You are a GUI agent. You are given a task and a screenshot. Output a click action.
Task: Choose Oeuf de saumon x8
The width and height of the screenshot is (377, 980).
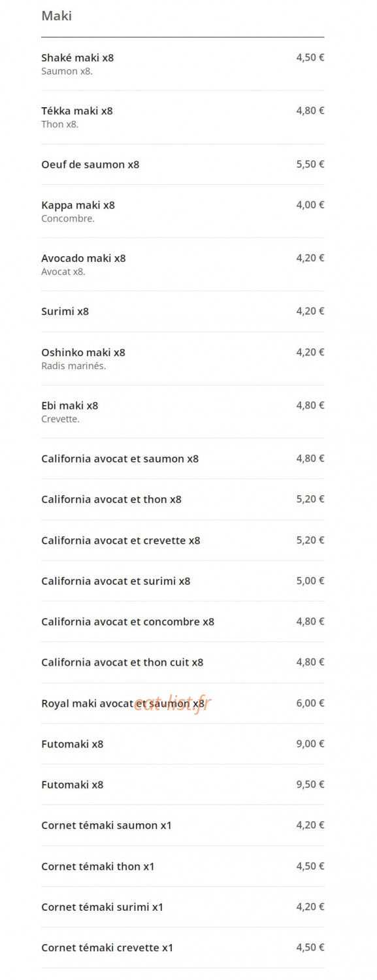[182, 165]
